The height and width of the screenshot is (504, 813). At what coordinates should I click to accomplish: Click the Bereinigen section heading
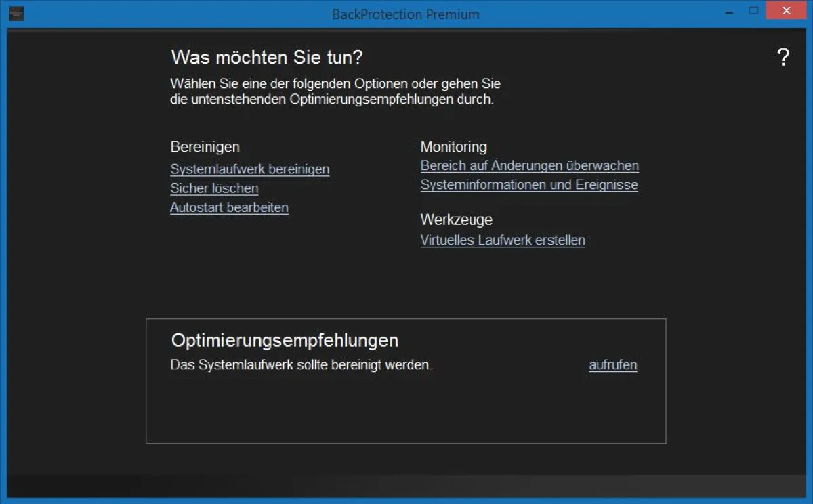205,146
